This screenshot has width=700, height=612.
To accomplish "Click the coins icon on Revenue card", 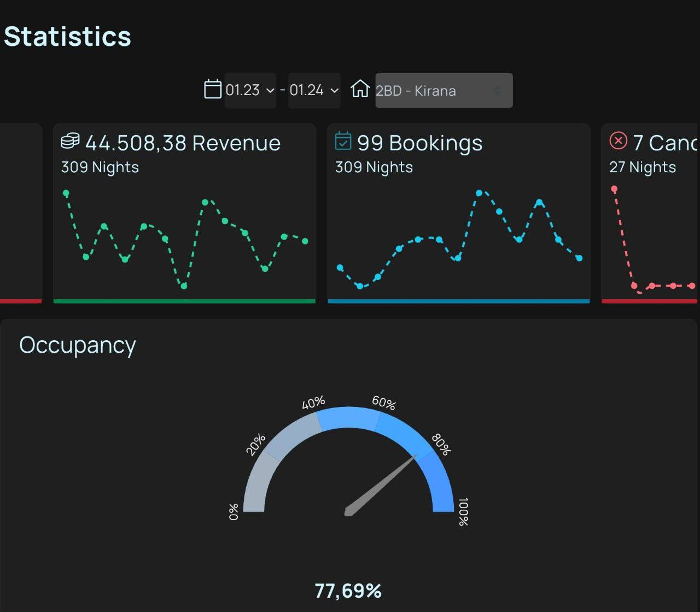I will [x=70, y=141].
